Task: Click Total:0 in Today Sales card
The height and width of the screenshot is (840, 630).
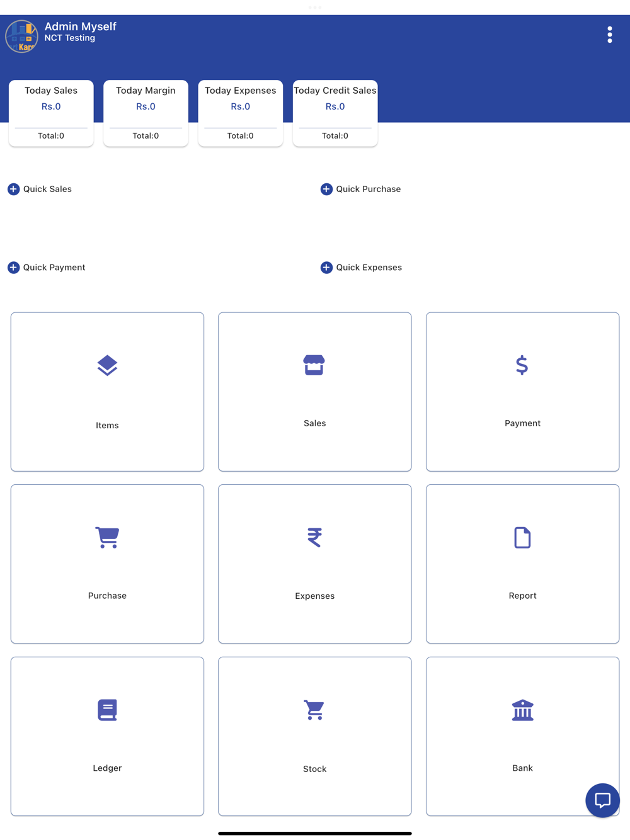Action: point(51,136)
